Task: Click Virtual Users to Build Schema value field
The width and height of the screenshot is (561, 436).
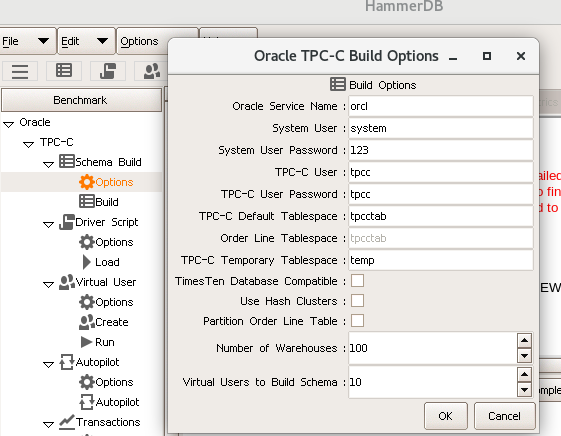Action: click(x=433, y=382)
